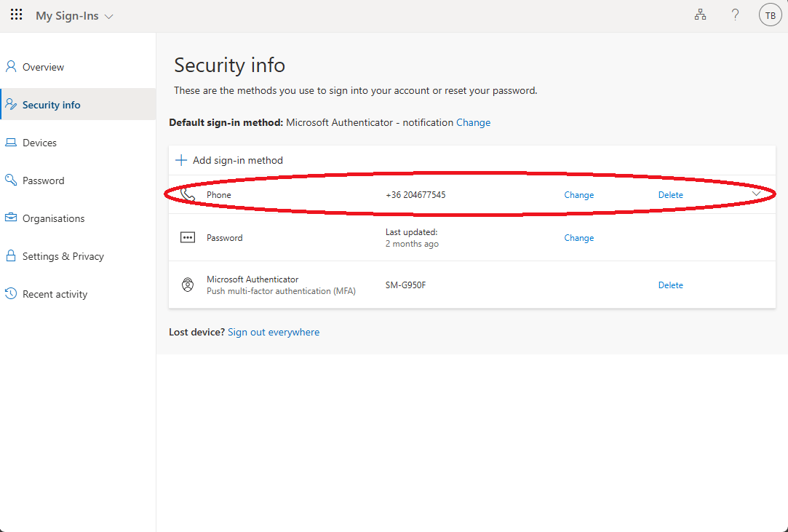
Task: Click the Password key icon in sidebar
Action: 11,180
